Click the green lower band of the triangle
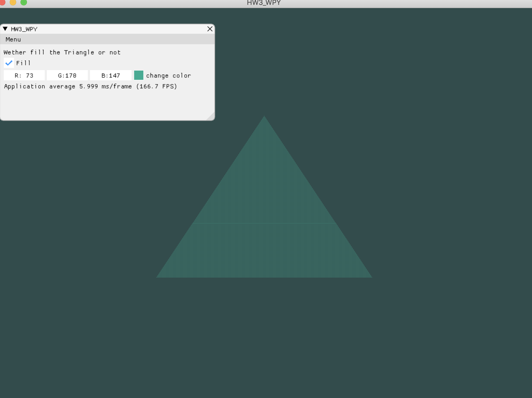 [264, 251]
